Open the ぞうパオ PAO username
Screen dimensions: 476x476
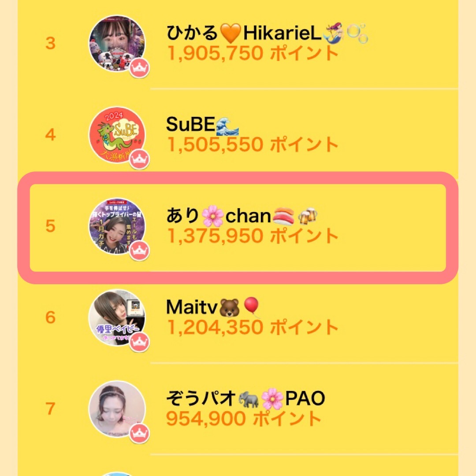[x=245, y=398]
